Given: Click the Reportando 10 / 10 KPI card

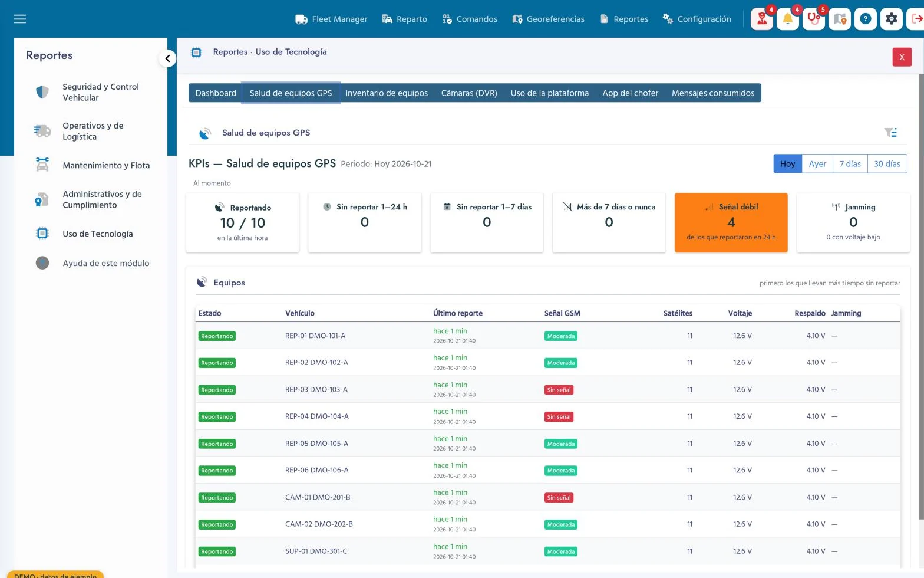Looking at the screenshot, I should [x=243, y=223].
